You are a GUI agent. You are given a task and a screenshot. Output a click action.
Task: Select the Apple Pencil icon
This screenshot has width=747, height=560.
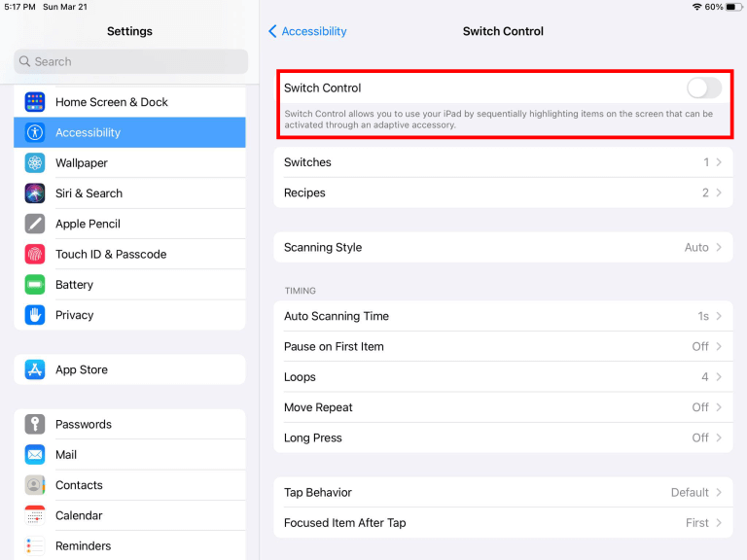(35, 224)
